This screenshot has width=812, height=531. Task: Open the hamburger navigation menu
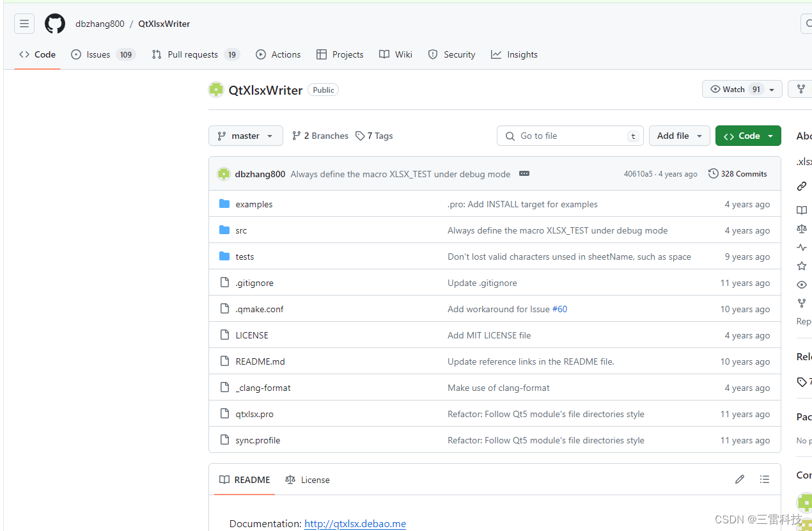point(24,24)
